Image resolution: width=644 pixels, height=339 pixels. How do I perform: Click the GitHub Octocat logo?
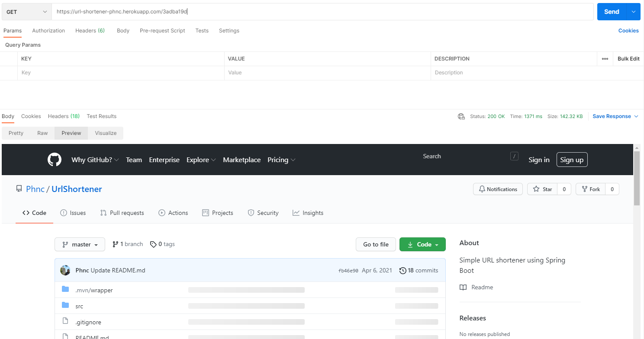pos(55,160)
